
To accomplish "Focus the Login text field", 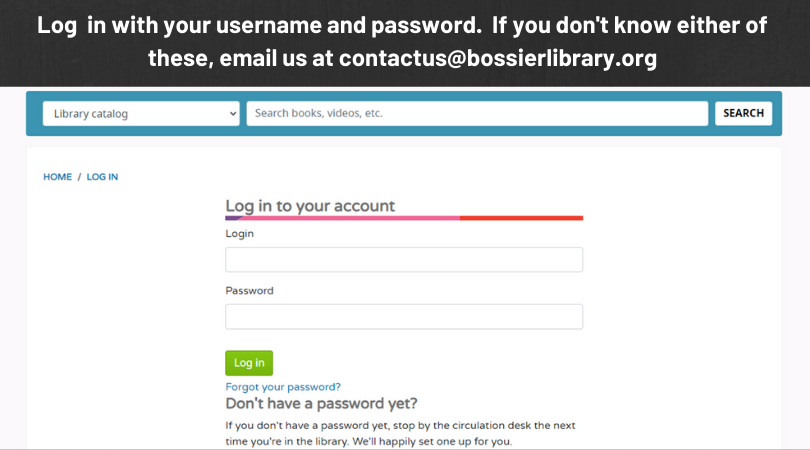I will coord(404,260).
